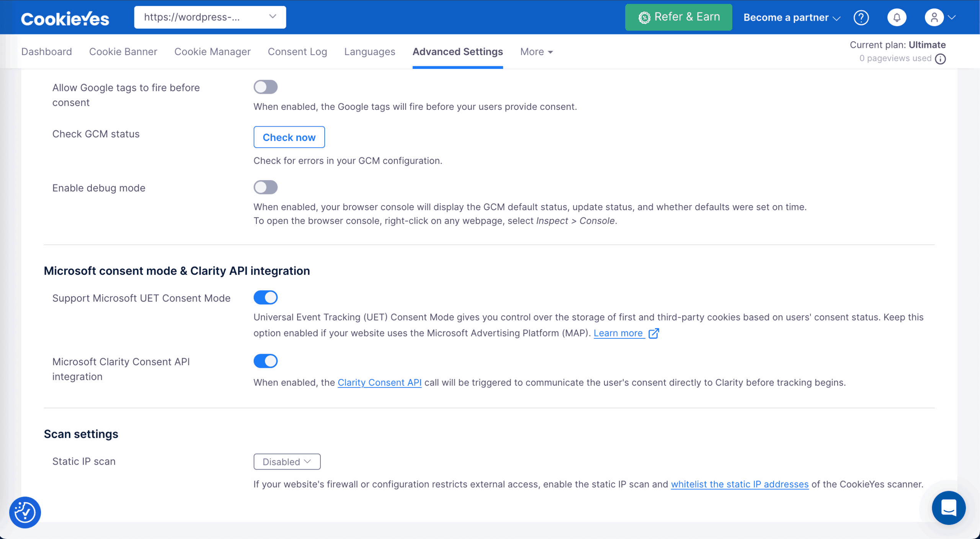Screen dimensions: 980x539
Task: Click the Check GCM status label
Action: click(96, 134)
